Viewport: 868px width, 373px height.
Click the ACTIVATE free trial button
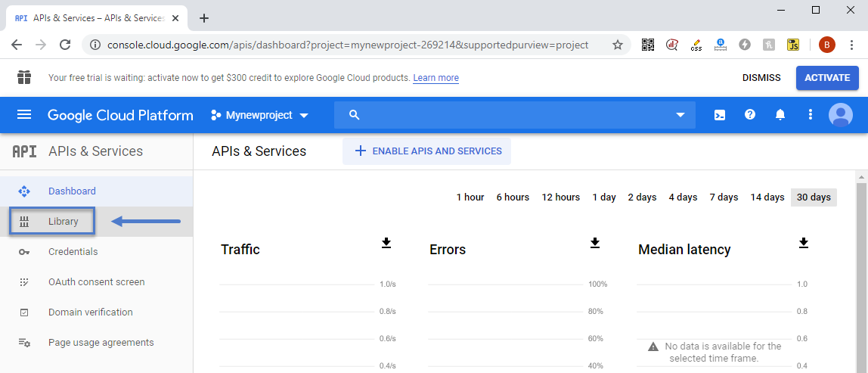[827, 78]
